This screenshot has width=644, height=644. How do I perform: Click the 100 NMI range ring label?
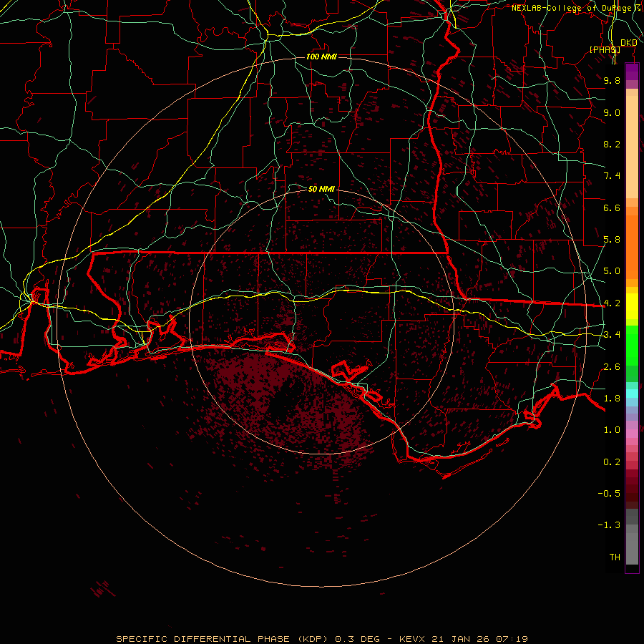[x=321, y=57]
